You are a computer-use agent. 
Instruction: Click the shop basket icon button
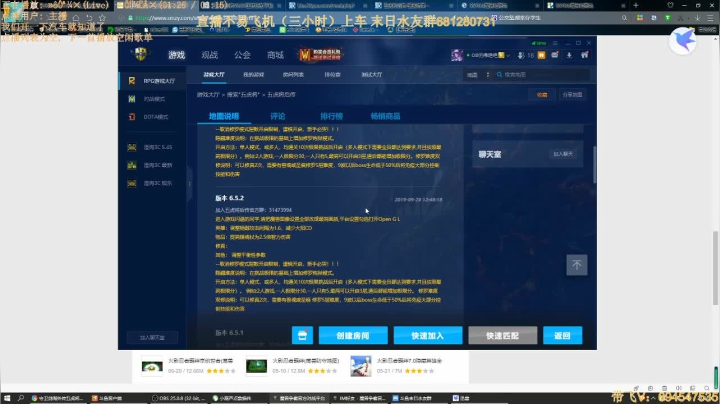coord(302,335)
